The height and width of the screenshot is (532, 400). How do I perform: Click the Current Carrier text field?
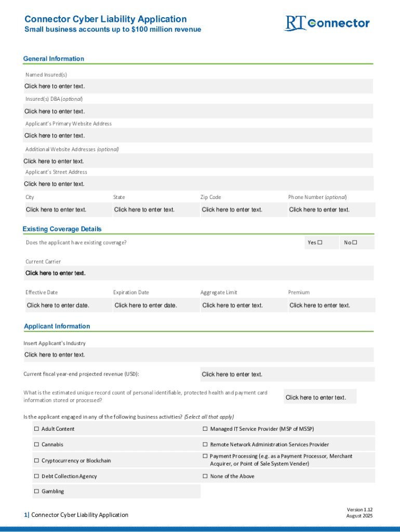click(x=198, y=273)
